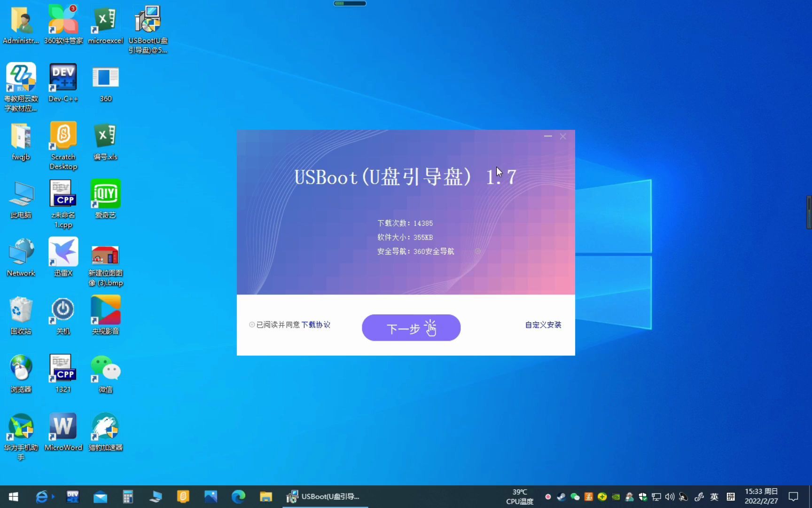Select the MicroWord desktop shortcut
812x508 pixels.
[63, 432]
